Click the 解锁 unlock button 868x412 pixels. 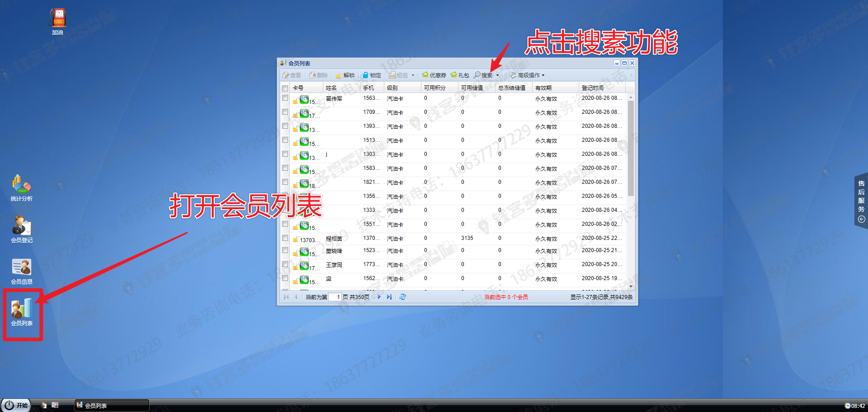click(x=345, y=75)
